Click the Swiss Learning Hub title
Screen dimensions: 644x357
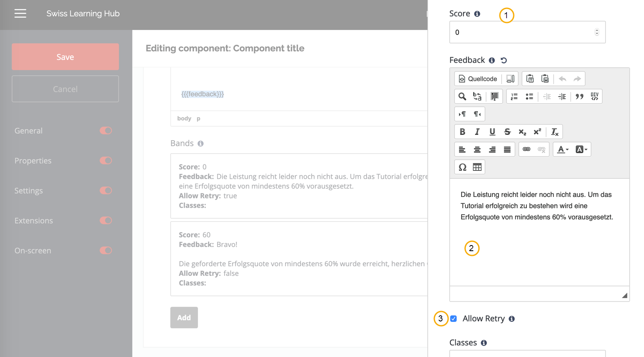tap(83, 13)
